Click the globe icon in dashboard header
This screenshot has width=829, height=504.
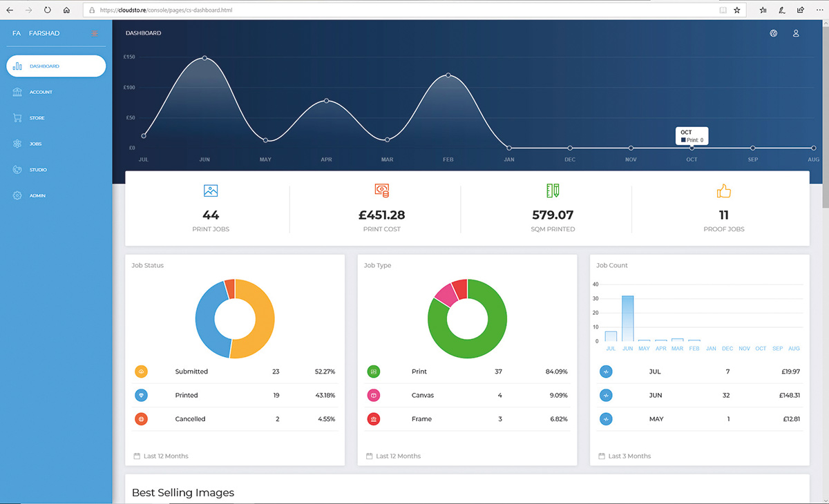pos(774,33)
